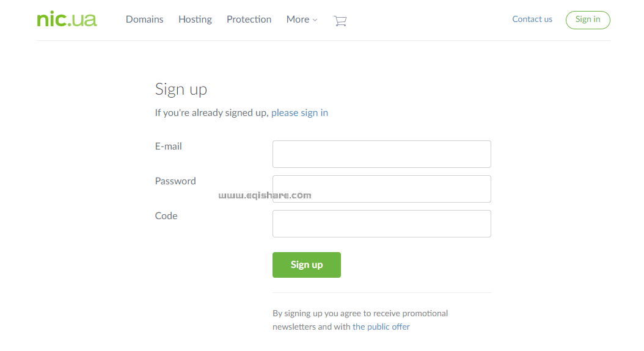Expand the More dropdown menu
Image resolution: width=644 pixels, height=351 pixels.
point(302,20)
